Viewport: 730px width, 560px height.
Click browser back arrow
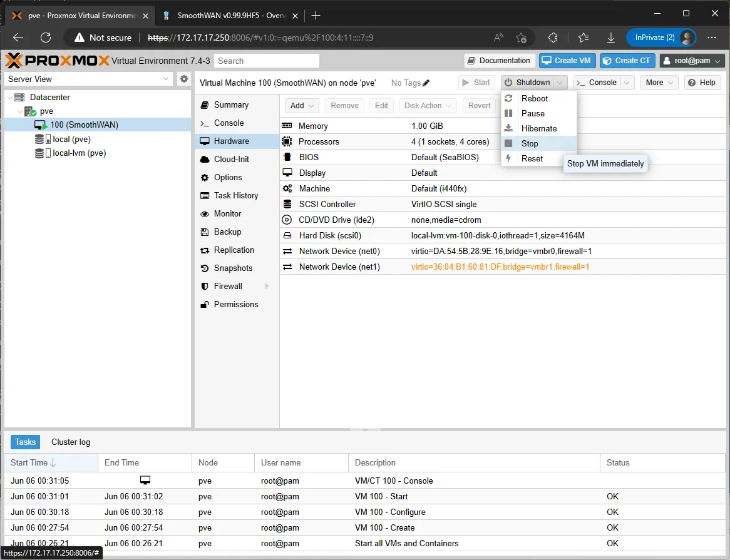18,38
